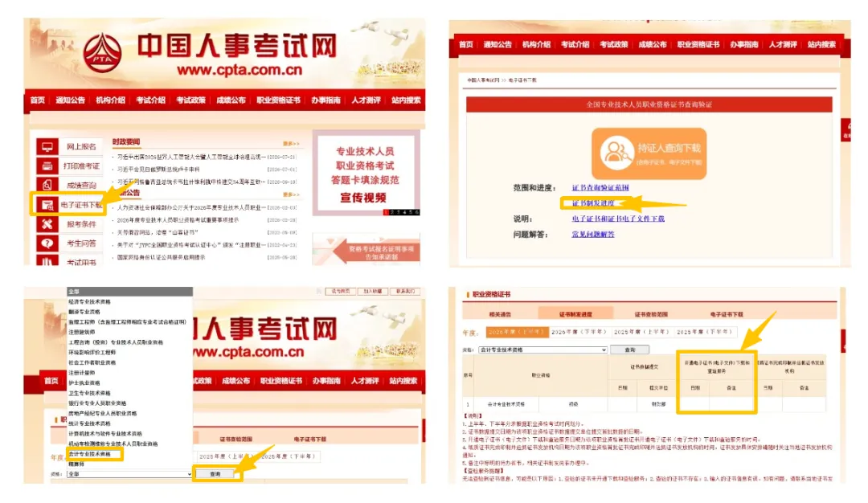
Task: Click 通知公告 in top-left panel navigation
Action: [x=70, y=100]
